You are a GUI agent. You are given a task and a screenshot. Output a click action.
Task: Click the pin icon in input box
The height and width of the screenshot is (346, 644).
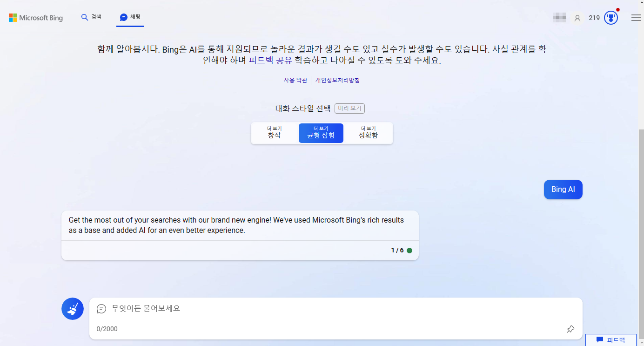(570, 329)
